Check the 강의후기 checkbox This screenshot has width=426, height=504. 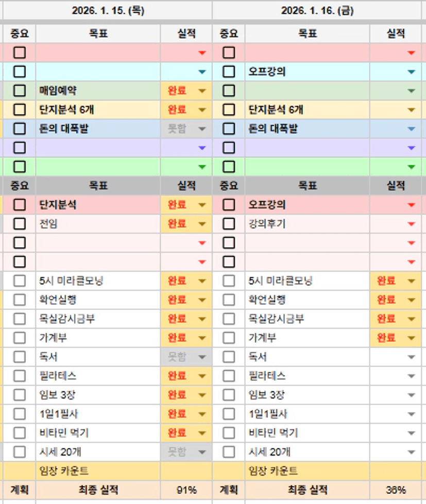tap(229, 224)
